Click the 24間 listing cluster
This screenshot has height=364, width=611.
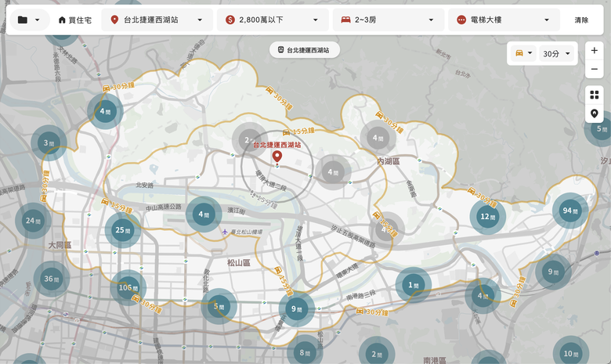click(33, 221)
